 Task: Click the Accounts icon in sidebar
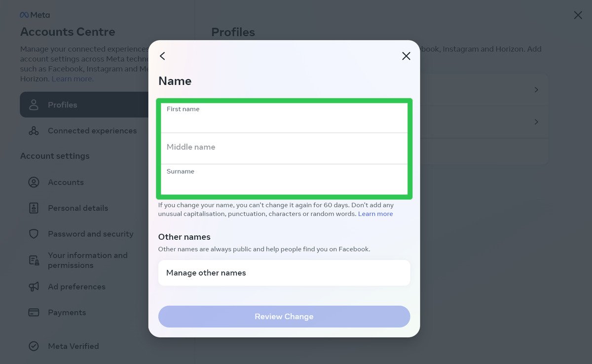pyautogui.click(x=34, y=182)
